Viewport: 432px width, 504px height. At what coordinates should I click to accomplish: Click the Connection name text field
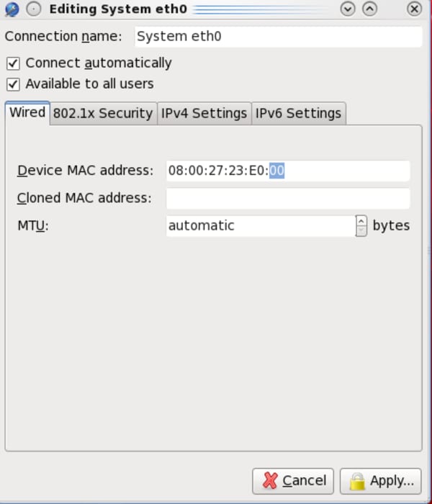(x=277, y=37)
